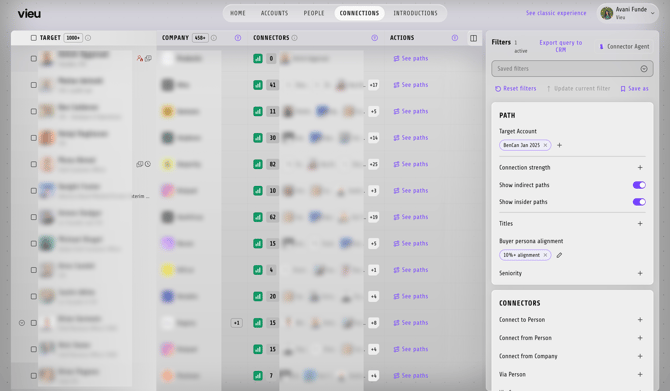This screenshot has width=670, height=391.
Task: Click info icon next to Company count
Action: [214, 38]
